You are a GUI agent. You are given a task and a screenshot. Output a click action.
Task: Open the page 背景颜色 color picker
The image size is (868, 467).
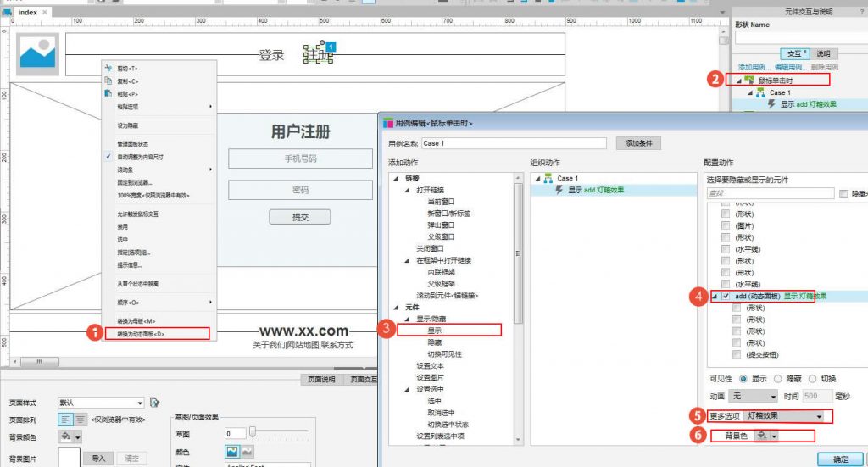pos(70,437)
